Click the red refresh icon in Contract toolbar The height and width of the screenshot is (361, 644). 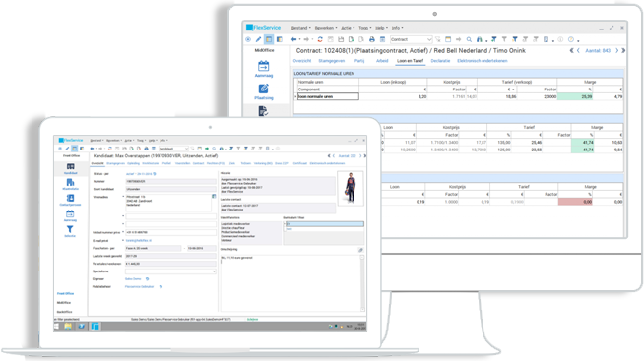pyautogui.click(x=320, y=39)
